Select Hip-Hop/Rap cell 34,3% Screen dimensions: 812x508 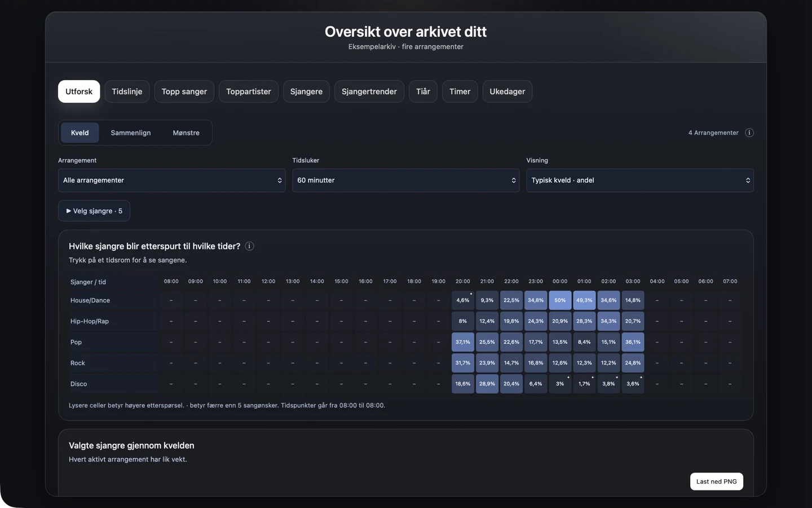point(608,321)
